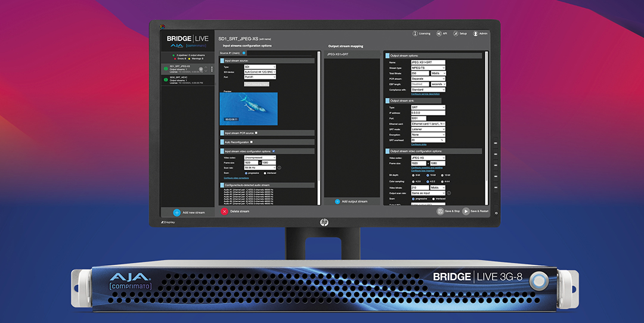The image size is (644, 323).
Task: Click green status icon of SD2_SRT_HEVC
Action: [166, 80]
